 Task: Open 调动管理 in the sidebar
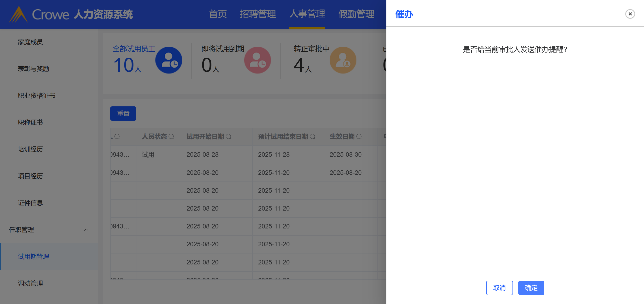(x=30, y=283)
